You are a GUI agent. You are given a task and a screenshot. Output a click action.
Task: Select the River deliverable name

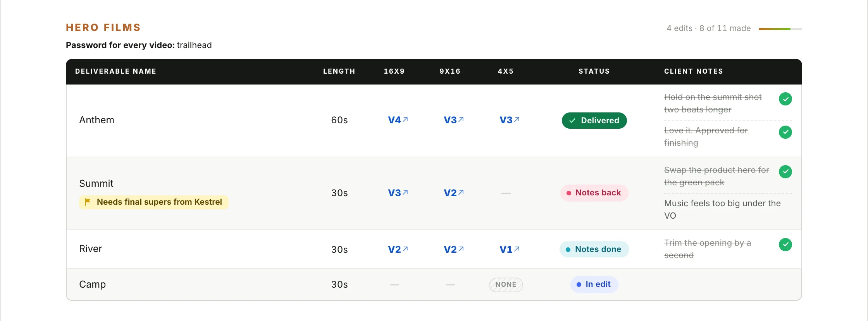pos(91,249)
